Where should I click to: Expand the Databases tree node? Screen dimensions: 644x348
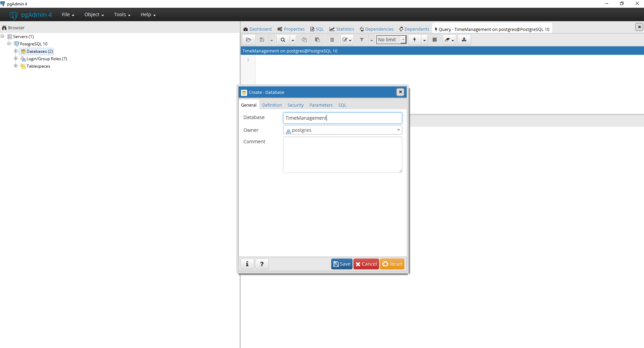[x=15, y=51]
